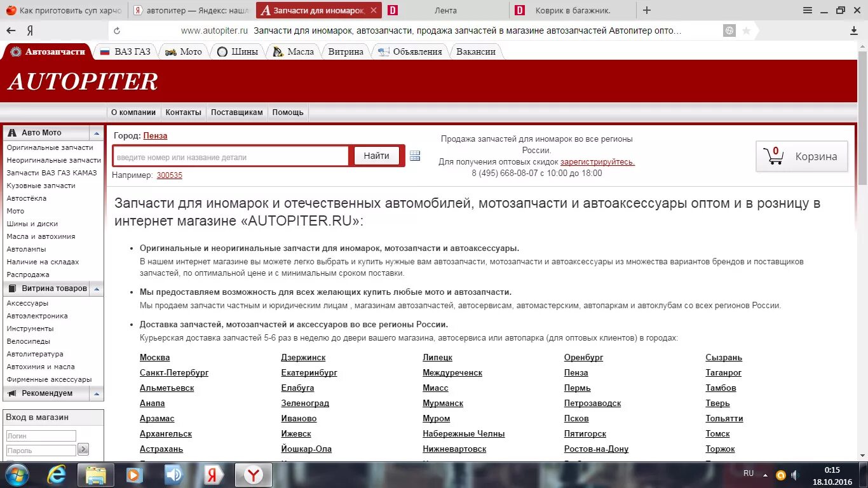
Task: Select the Тольятти city link
Action: click(x=724, y=419)
